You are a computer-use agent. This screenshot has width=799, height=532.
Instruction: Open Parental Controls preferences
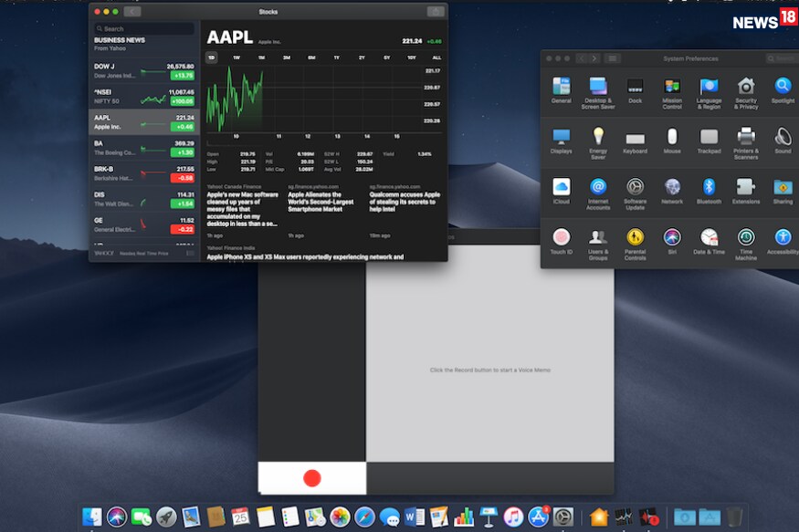point(635,245)
